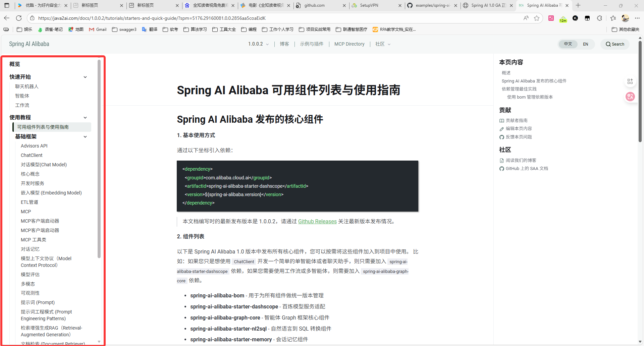Screen dimensions: 644x346
Task: Open the 反馈本页问题 link
Action: click(x=519, y=137)
